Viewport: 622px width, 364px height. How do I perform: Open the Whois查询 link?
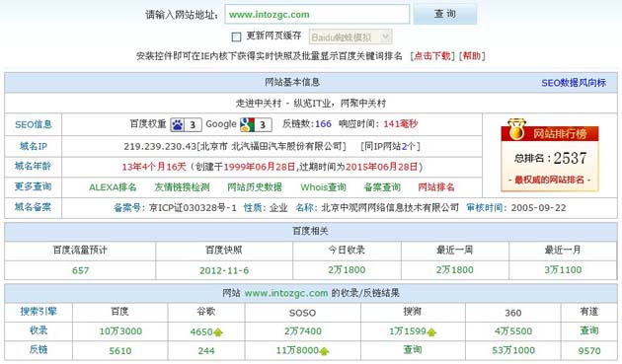tap(323, 187)
